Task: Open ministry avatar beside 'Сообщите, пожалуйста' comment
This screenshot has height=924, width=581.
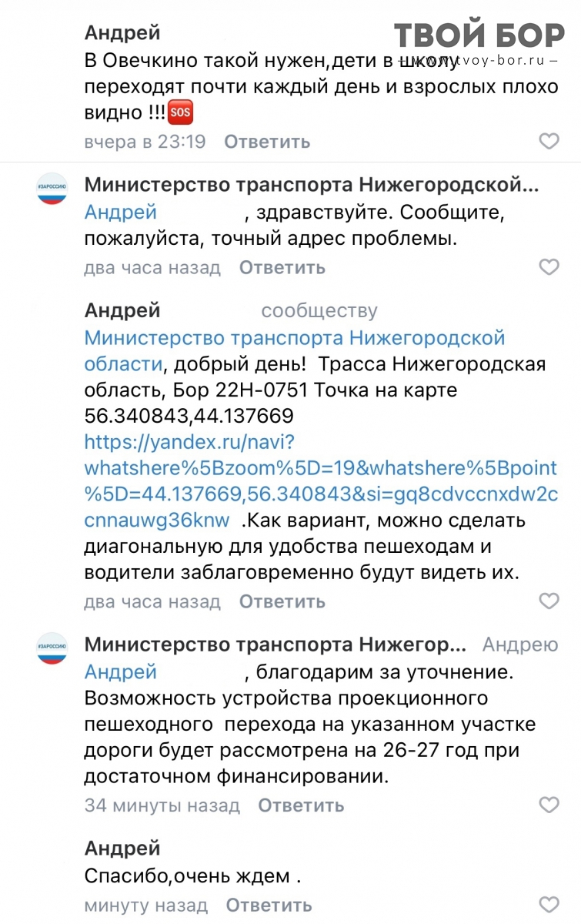Action: (52, 189)
